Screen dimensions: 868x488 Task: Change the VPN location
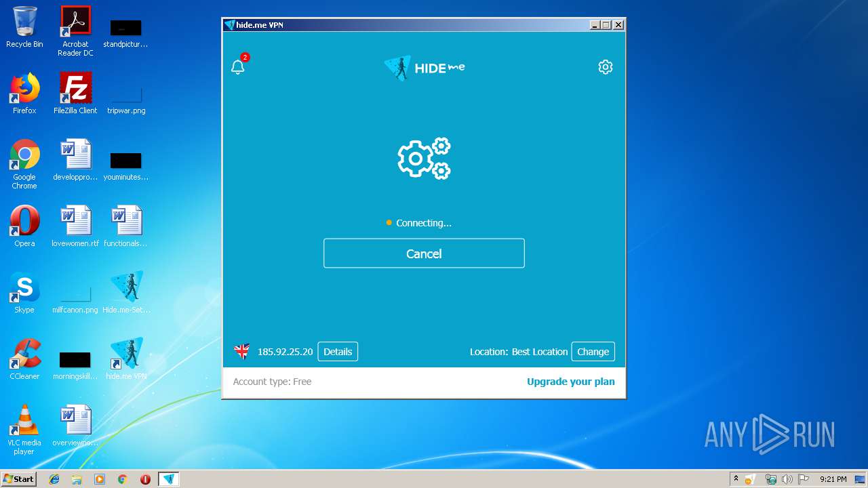tap(593, 352)
